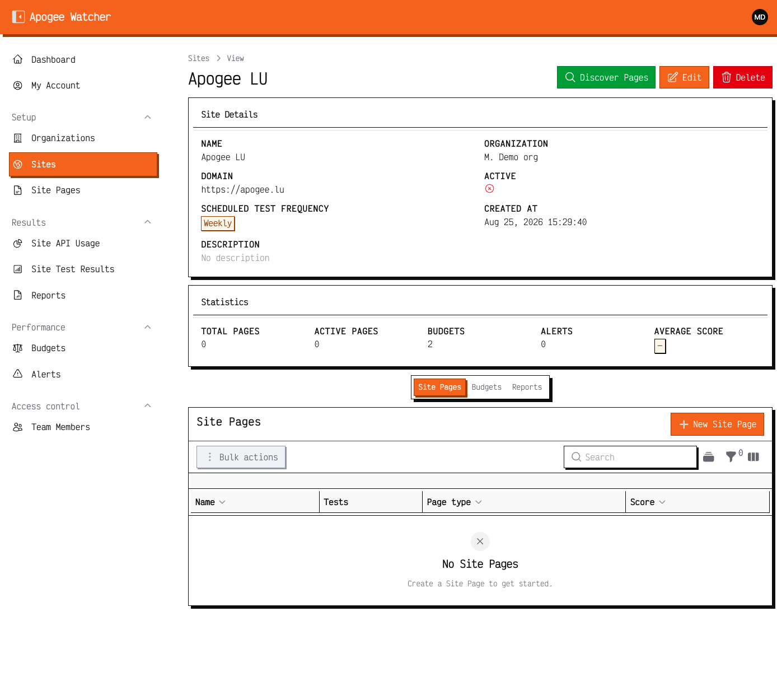Click the Site Test Results chart icon
Screen dimensions: 777x700
click(18, 269)
